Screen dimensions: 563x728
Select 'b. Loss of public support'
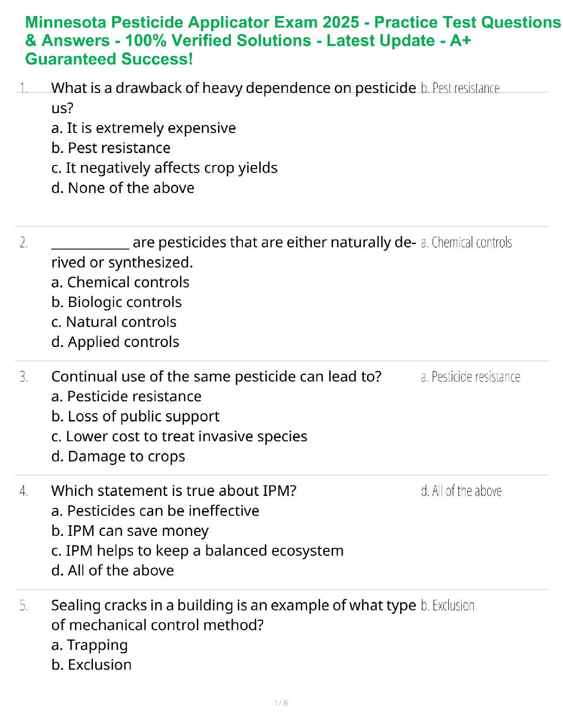point(135,416)
